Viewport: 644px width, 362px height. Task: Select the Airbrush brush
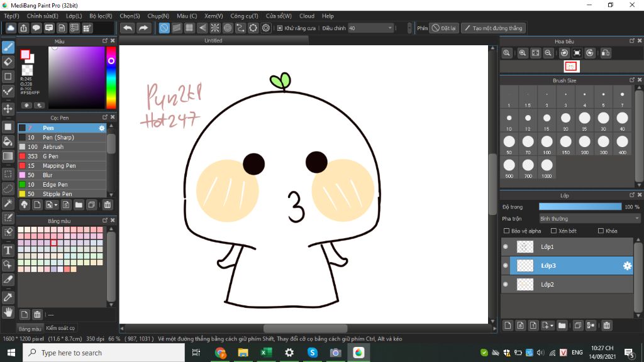[x=62, y=147]
